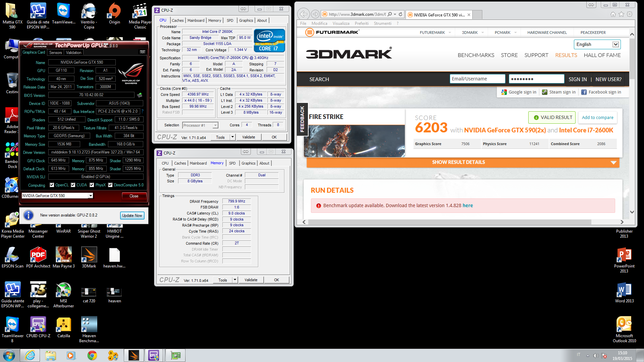Open Microsoft Outlook 2010 desktop icon
Image resolution: width=644 pixels, height=362 pixels.
tap(624, 330)
